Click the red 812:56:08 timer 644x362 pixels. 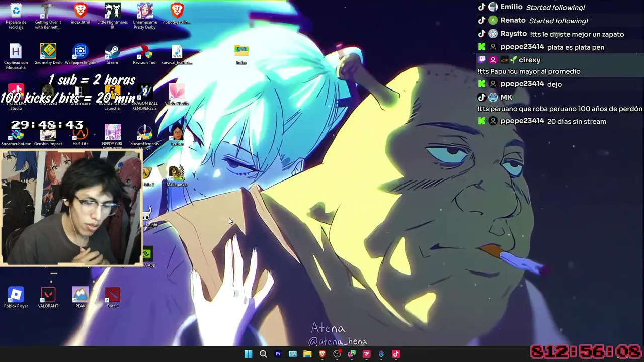tap(586, 351)
